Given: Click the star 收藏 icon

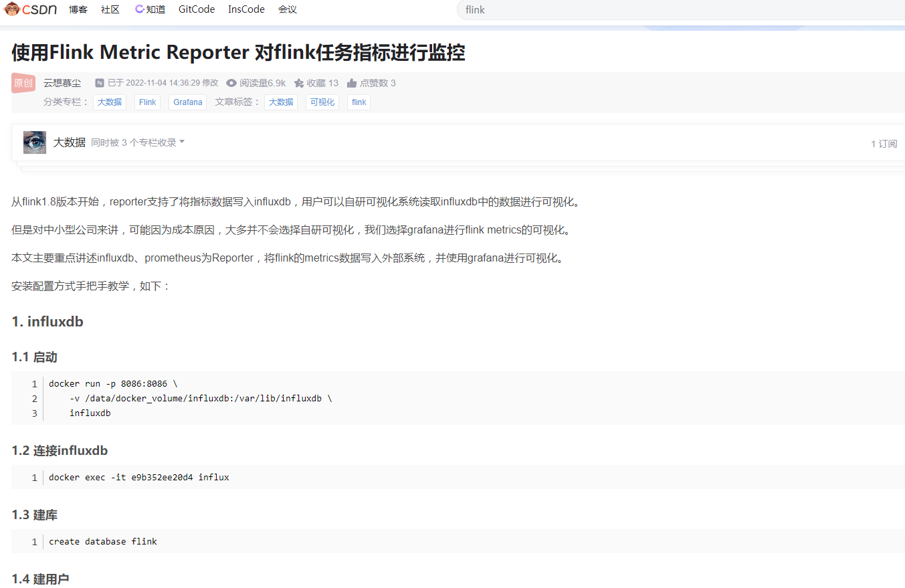Looking at the screenshot, I should pos(299,83).
